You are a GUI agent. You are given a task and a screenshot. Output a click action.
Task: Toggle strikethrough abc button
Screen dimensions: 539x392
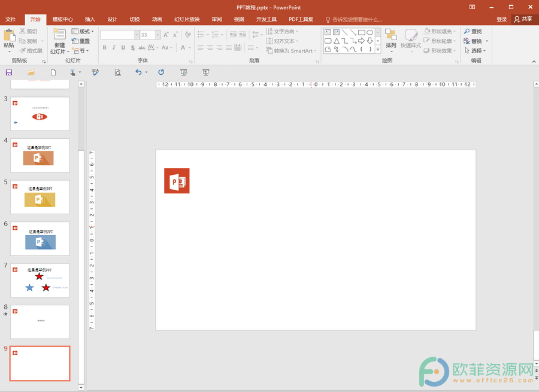coord(141,48)
